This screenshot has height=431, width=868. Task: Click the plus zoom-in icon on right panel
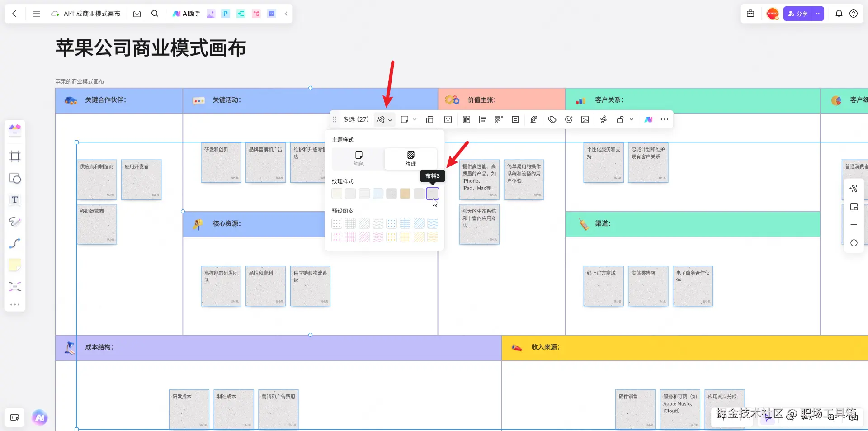(854, 225)
